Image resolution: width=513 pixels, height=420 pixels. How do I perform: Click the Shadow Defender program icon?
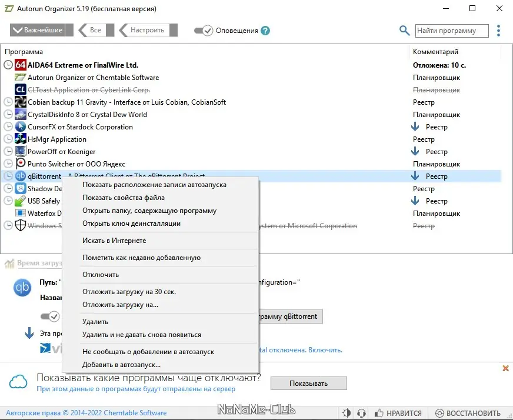(x=20, y=188)
